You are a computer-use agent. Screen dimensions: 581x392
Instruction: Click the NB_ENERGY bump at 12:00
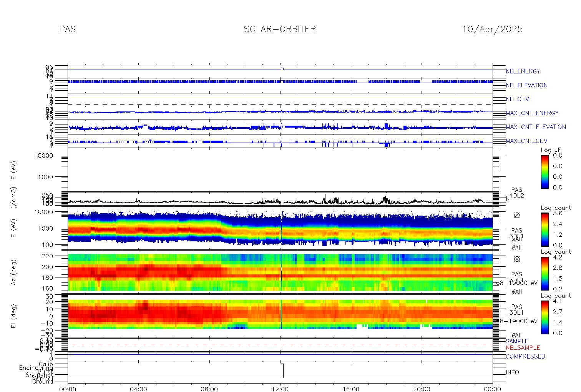pyautogui.click(x=282, y=68)
